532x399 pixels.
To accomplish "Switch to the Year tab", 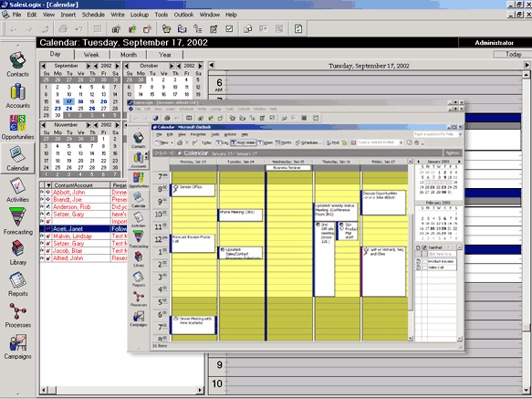I will 165,55.
